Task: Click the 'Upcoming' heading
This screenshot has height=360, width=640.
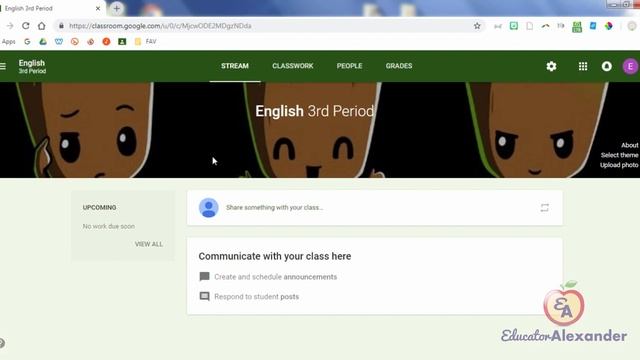Action: (x=100, y=207)
